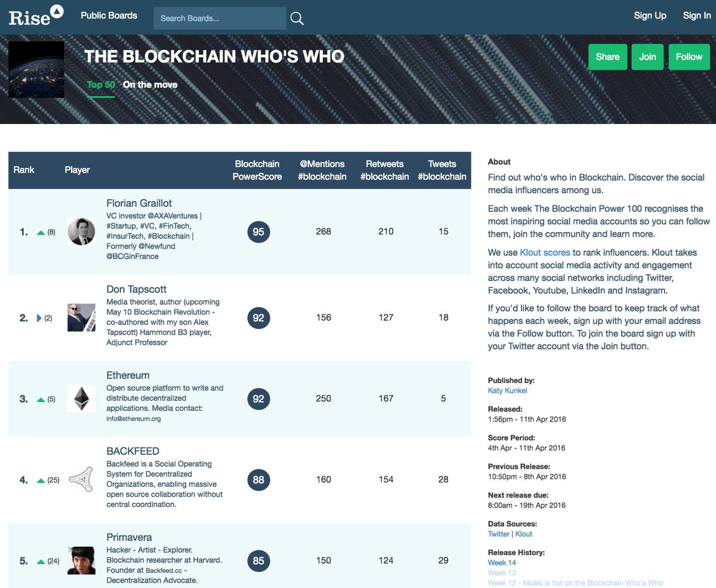Image resolution: width=716 pixels, height=588 pixels.
Task: Open the BACKFEED player name
Action: [132, 451]
